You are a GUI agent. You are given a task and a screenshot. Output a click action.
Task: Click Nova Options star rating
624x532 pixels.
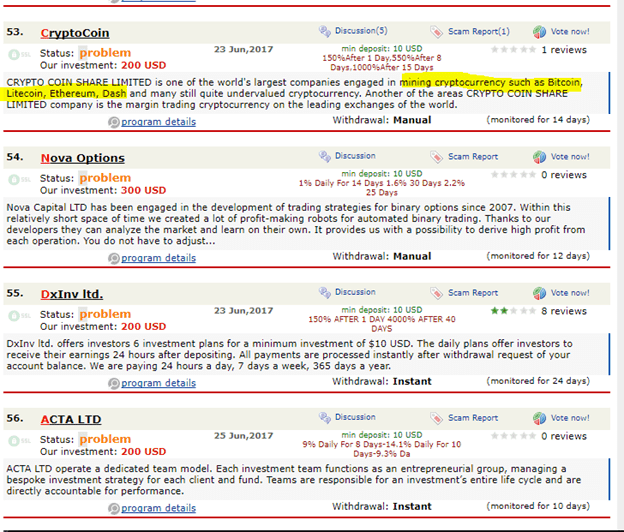click(x=513, y=174)
